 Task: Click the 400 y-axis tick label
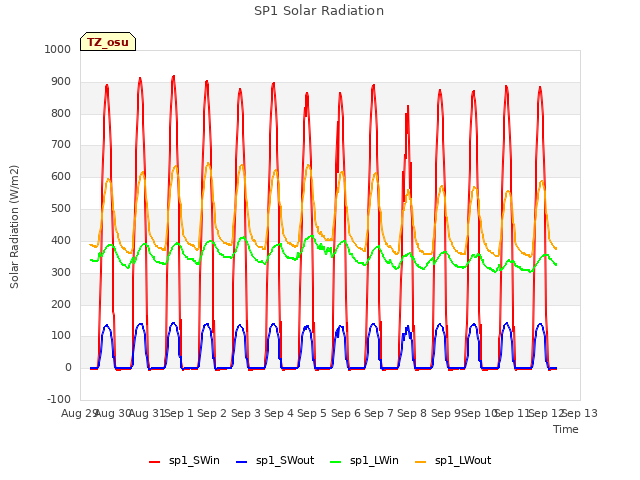point(61,240)
